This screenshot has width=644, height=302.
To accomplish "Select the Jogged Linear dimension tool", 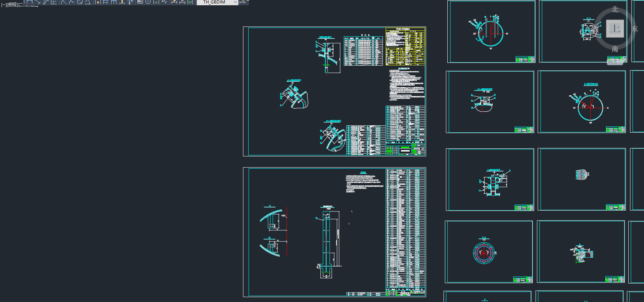I will 164,2.
